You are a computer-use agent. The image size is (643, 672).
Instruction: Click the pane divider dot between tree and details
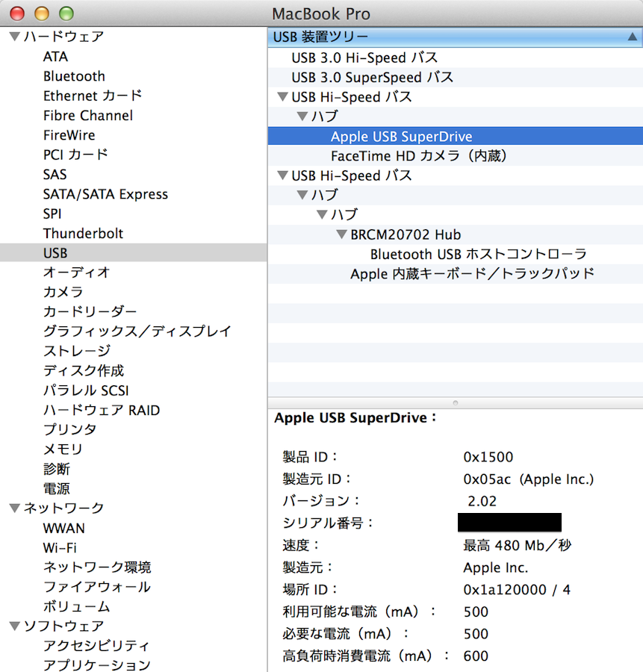[454, 403]
